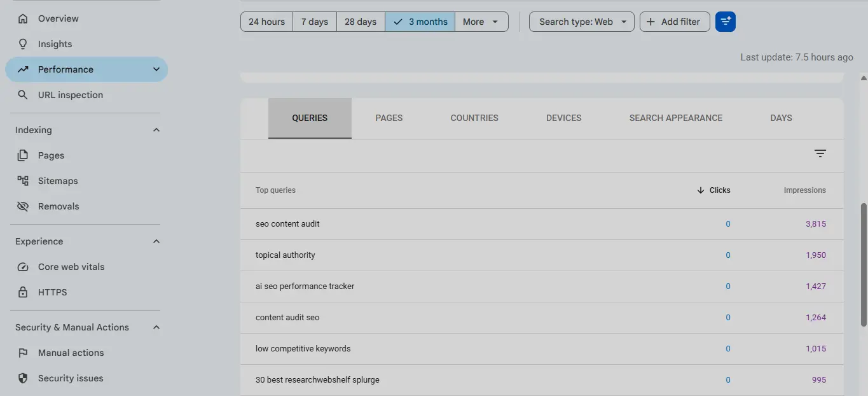
Task: Click the 3,815 impressions value
Action: coord(816,224)
